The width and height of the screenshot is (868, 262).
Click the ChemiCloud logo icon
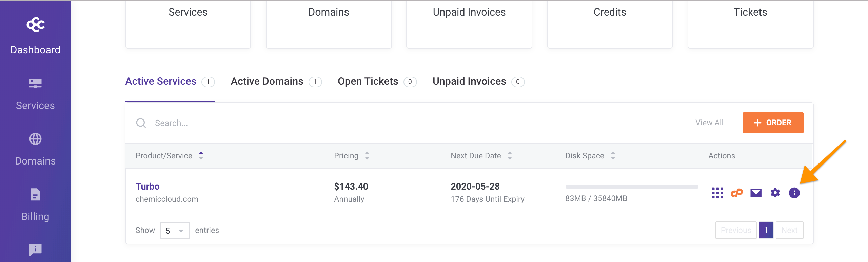(x=35, y=25)
